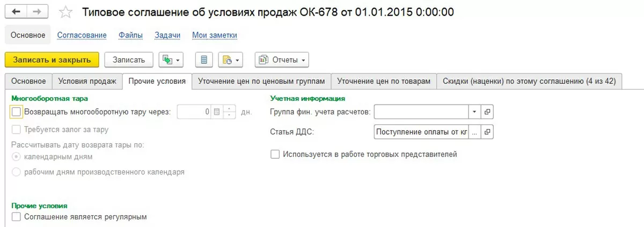Open the Уточнение цен по товарам tab
The width and height of the screenshot is (644, 227).
tap(384, 81)
